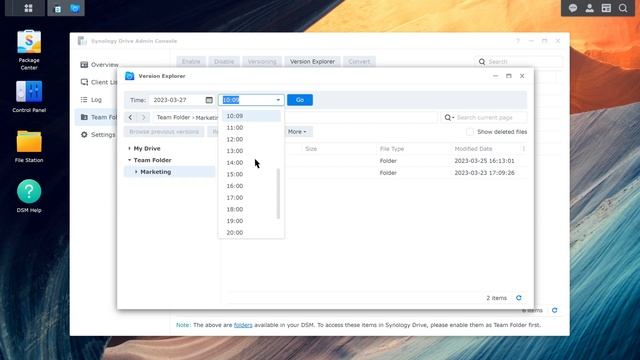The height and width of the screenshot is (360, 640).
Task: Open the user account options icon
Action: click(589, 8)
